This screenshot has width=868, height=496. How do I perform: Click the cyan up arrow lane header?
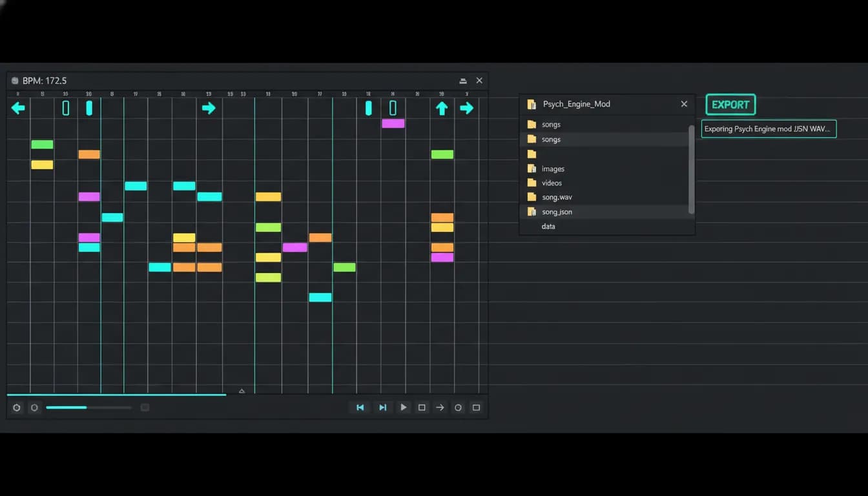click(442, 108)
